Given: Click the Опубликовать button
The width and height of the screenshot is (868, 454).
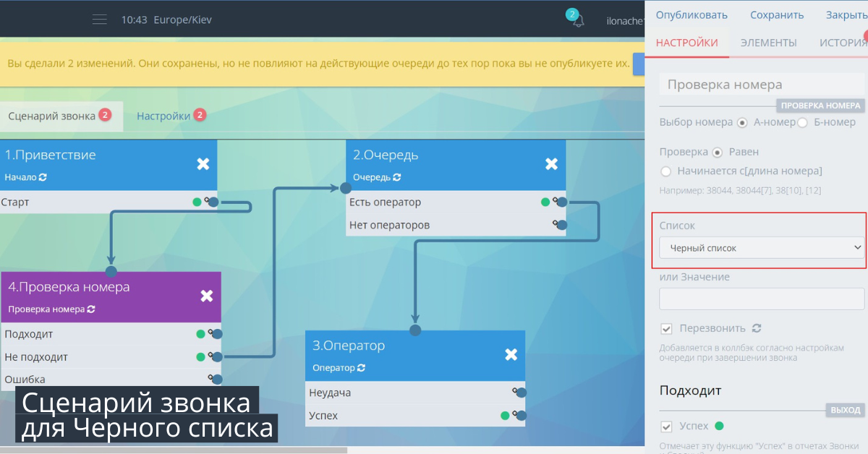Looking at the screenshot, I should [692, 15].
